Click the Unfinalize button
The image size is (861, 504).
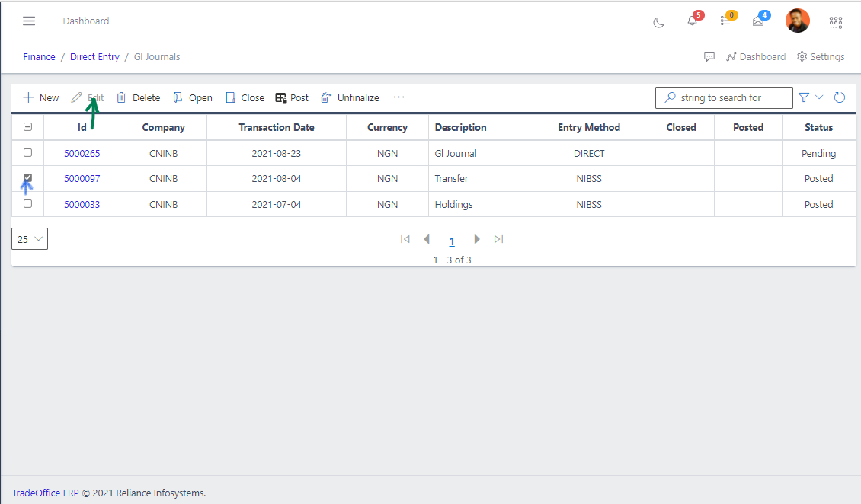click(350, 97)
